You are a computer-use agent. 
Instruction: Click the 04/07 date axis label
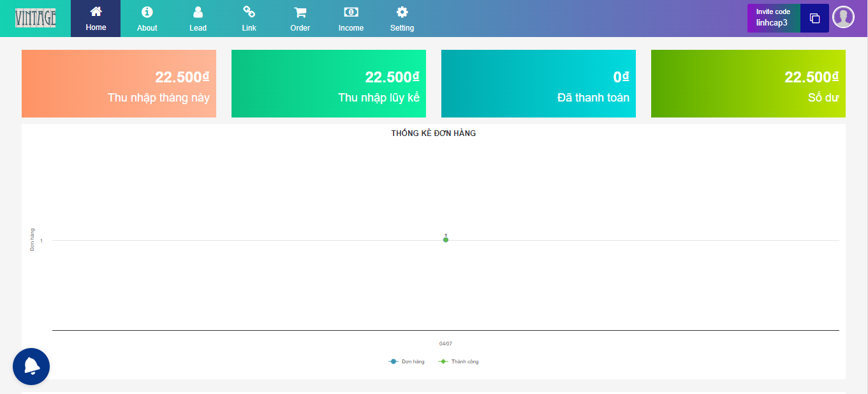click(446, 344)
